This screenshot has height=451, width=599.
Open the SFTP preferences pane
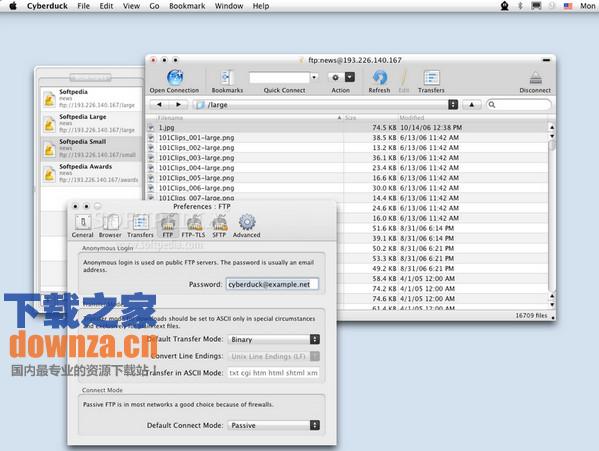(x=219, y=222)
